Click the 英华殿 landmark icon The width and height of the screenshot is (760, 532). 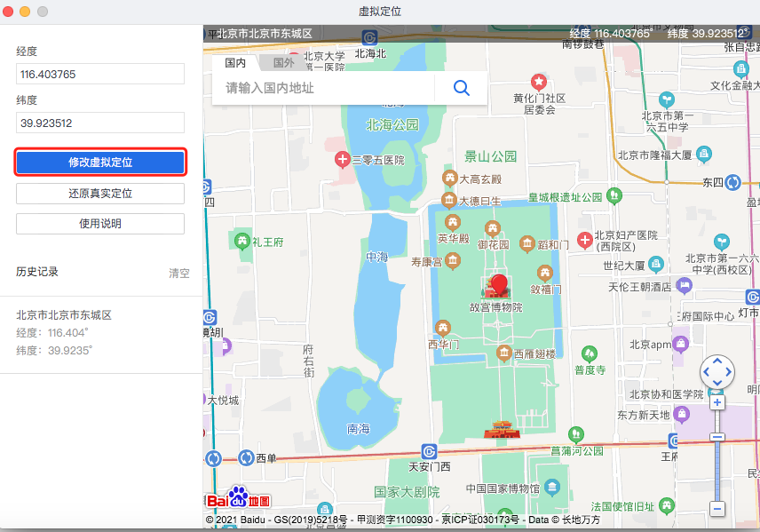point(453,223)
